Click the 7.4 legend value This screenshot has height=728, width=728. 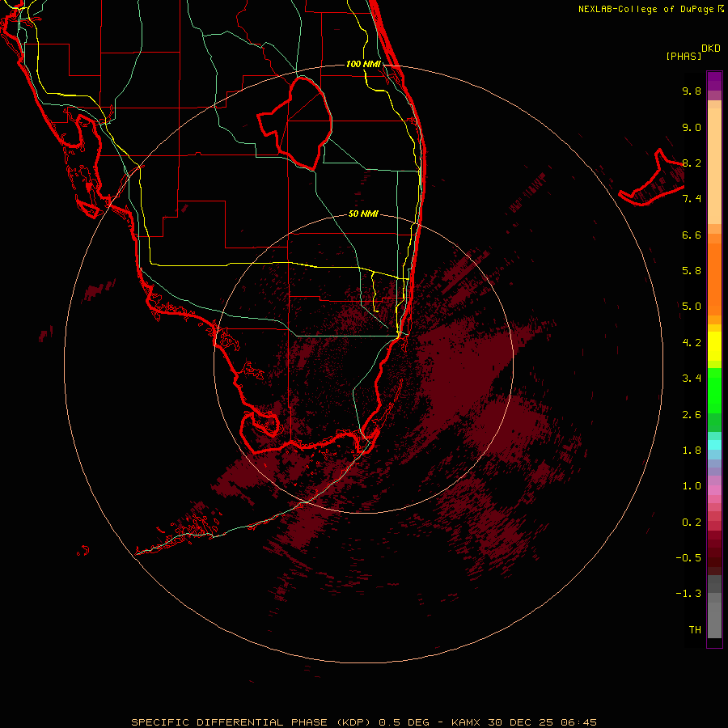click(x=692, y=199)
